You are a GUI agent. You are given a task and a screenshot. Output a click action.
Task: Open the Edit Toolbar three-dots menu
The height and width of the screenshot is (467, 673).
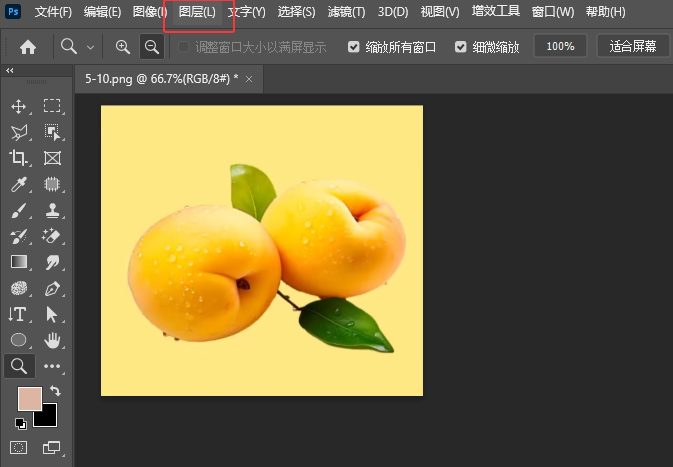click(x=52, y=366)
